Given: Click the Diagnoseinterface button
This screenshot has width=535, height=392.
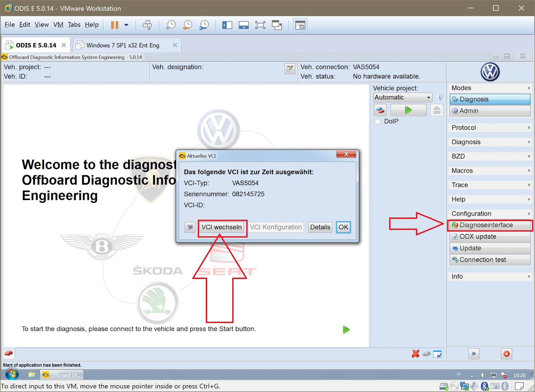Looking at the screenshot, I should click(x=490, y=225).
